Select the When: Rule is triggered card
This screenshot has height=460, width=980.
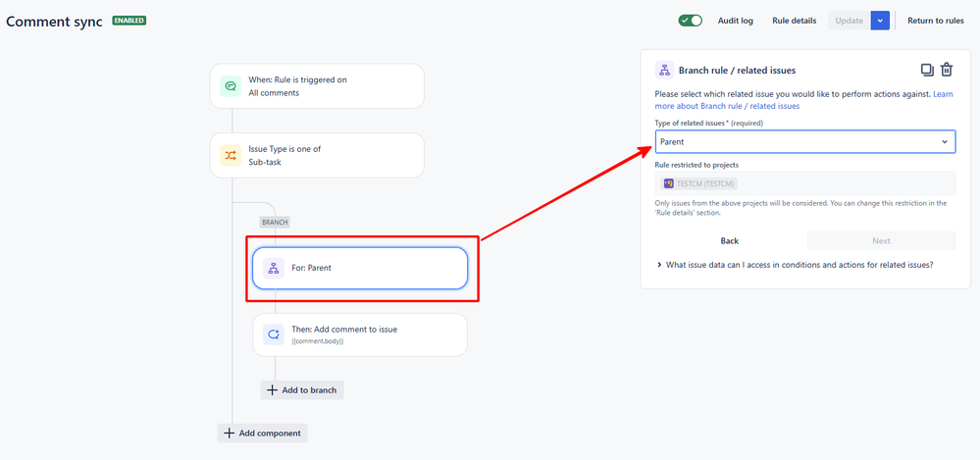point(317,86)
